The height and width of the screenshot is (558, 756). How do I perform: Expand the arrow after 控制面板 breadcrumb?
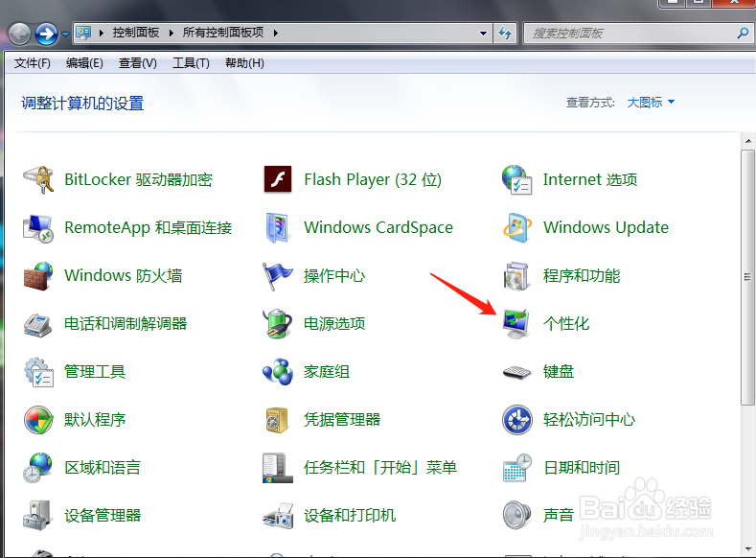172,33
